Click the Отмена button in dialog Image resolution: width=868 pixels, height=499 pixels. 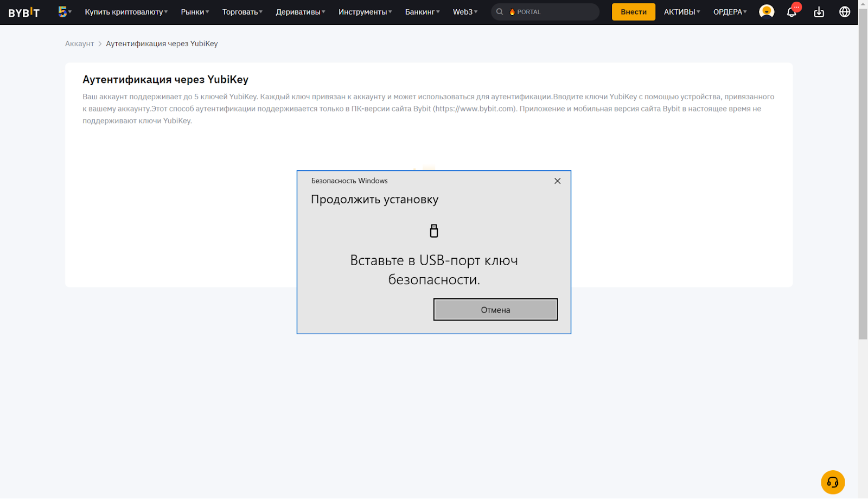[495, 310]
